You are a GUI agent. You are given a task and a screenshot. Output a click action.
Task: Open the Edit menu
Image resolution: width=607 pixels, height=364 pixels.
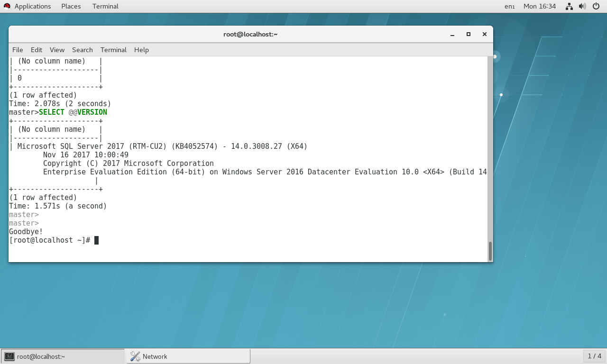click(37, 50)
